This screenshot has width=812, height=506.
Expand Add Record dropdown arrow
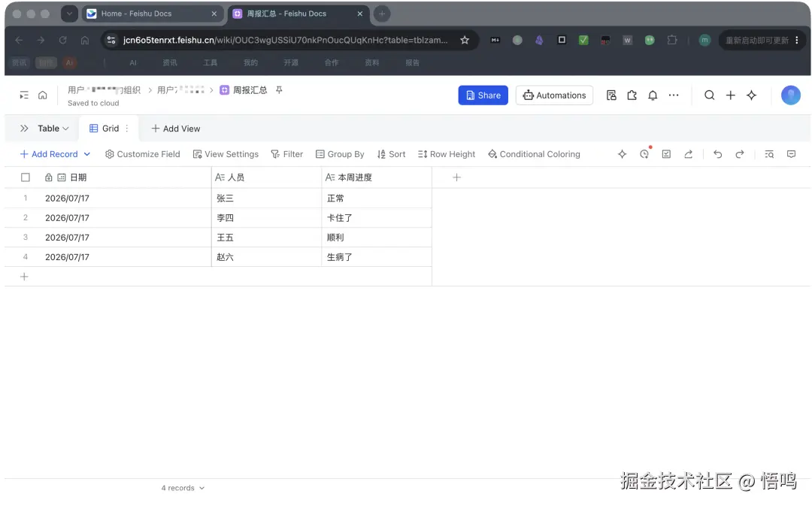point(87,154)
